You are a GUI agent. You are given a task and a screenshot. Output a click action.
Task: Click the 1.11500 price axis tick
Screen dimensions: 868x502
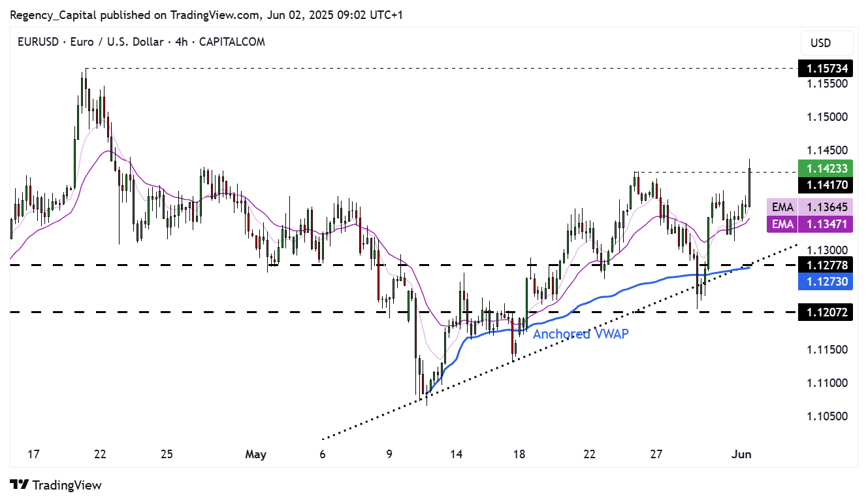(x=827, y=349)
